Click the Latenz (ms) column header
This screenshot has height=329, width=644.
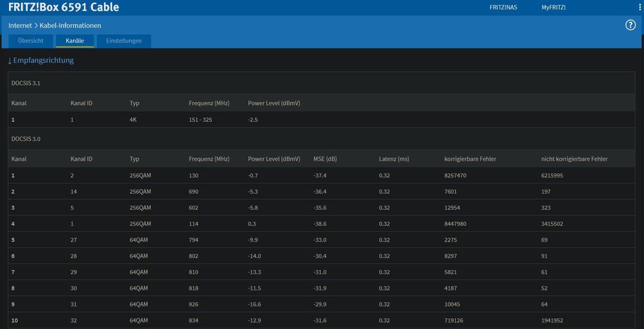(394, 159)
